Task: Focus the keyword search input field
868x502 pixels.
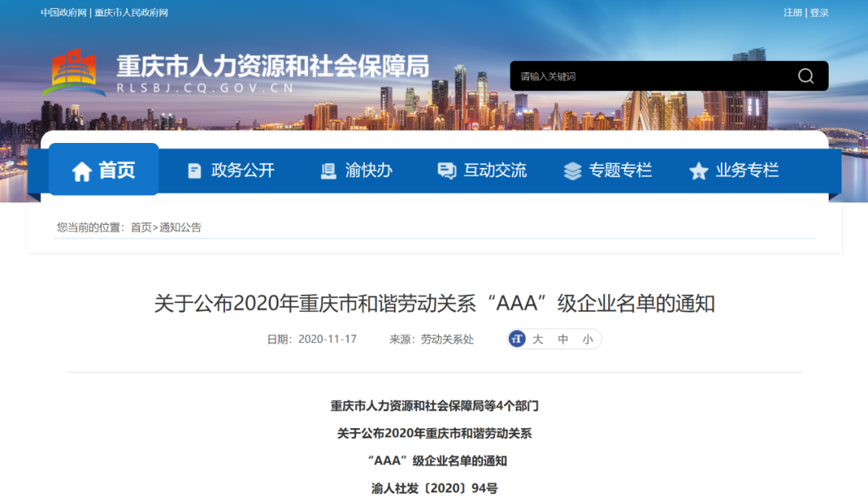Action: pos(651,76)
